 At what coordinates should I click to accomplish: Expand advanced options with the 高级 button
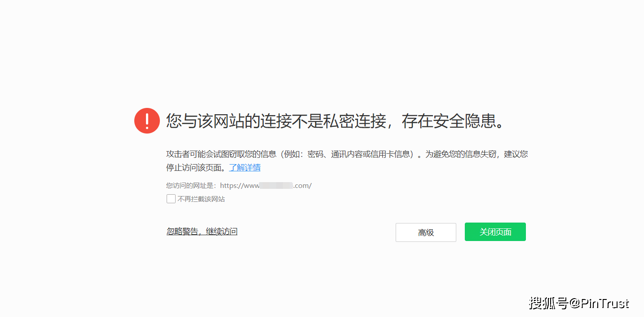click(425, 232)
